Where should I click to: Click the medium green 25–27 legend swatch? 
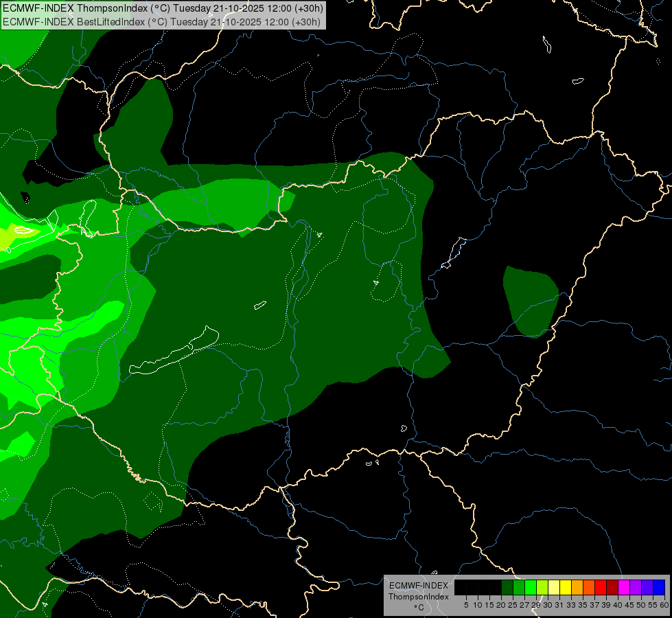(519, 587)
